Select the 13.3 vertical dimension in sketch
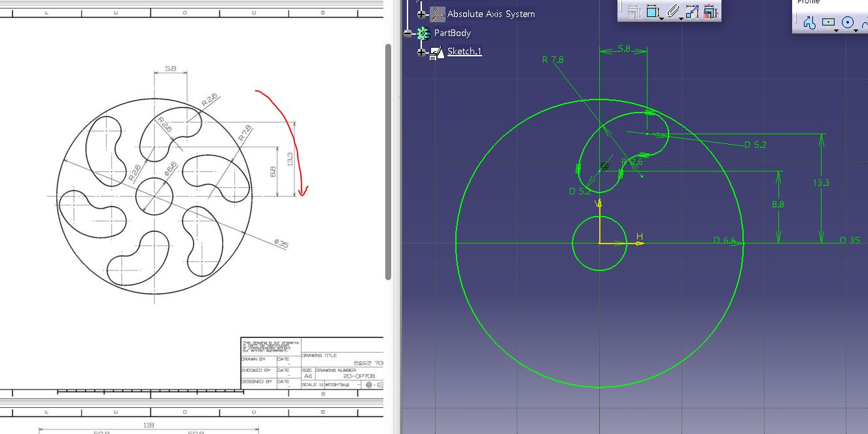 pyautogui.click(x=821, y=183)
